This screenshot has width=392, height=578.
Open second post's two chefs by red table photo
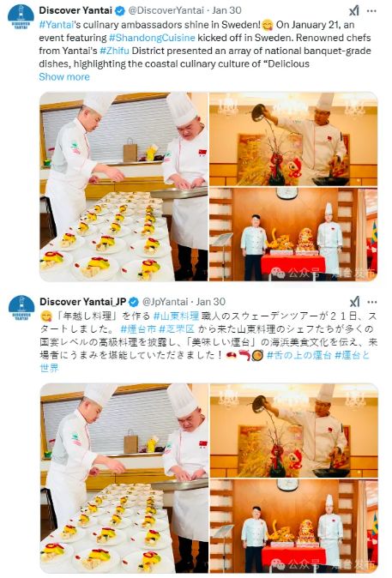[x=294, y=527]
